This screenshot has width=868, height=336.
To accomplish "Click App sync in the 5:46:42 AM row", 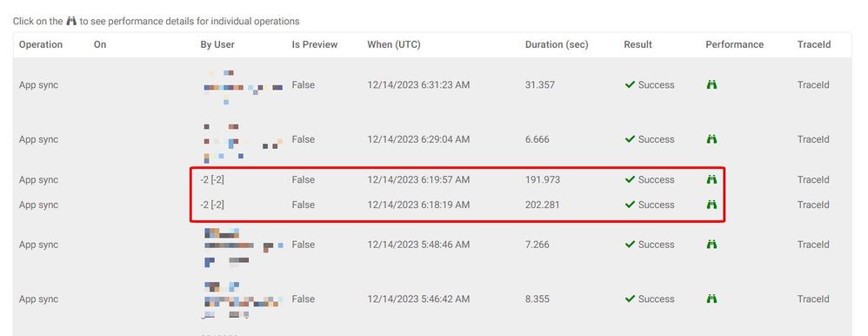I will [x=39, y=299].
